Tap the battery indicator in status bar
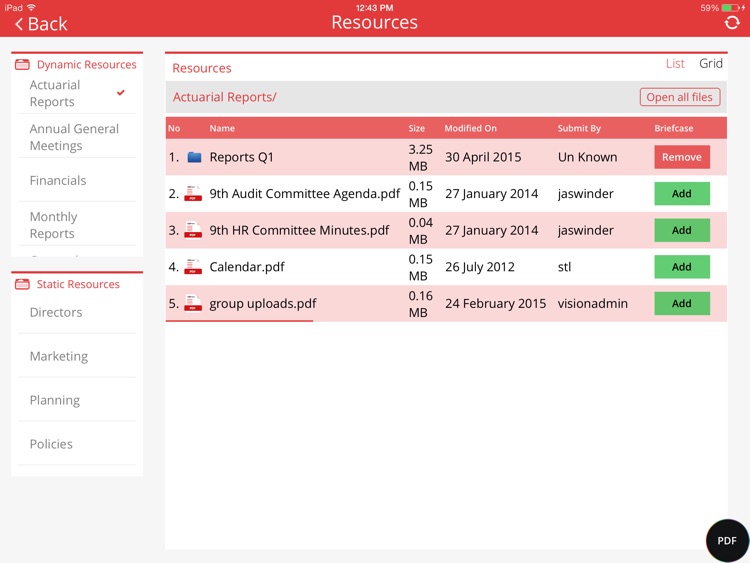750x563 pixels. (x=730, y=8)
